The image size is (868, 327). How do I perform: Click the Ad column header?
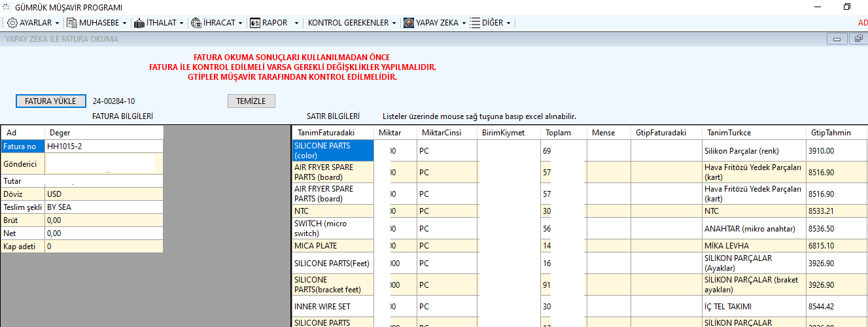coord(22,133)
